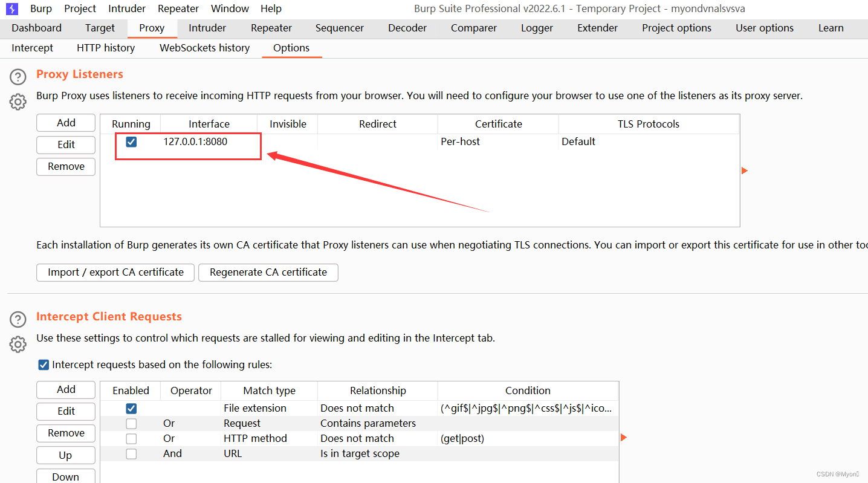Expand orange arrow beside intercept rules table
The width and height of the screenshot is (868, 483).
(624, 437)
